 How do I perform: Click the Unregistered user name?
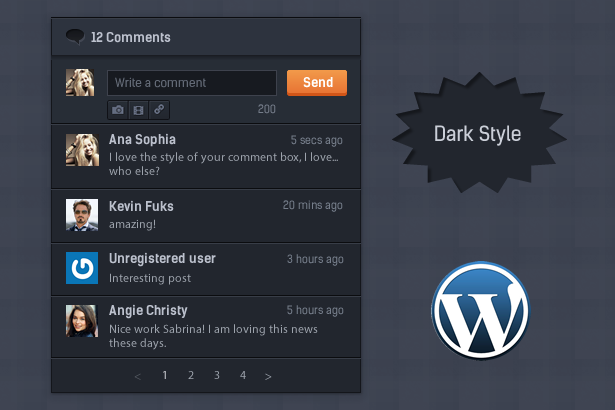[x=162, y=259]
